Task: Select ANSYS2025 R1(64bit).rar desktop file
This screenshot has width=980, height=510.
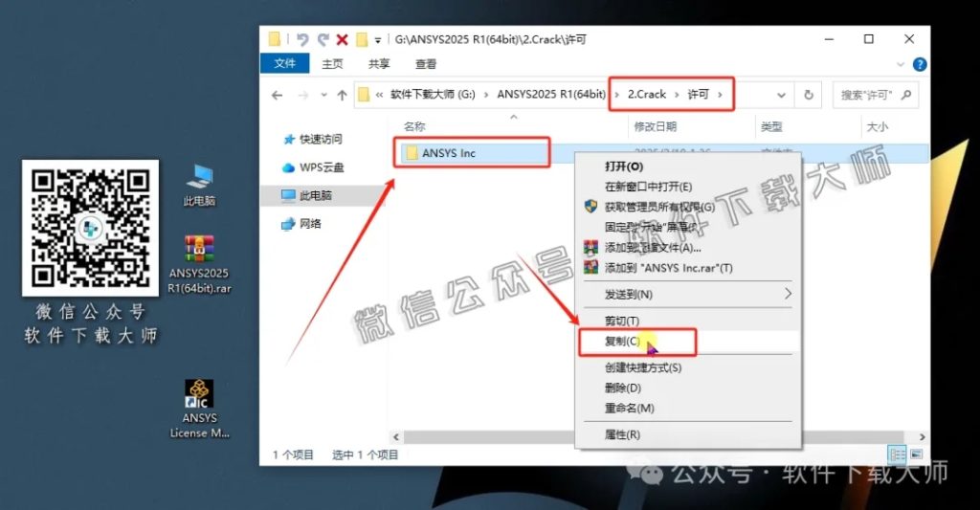Action: pos(199,265)
